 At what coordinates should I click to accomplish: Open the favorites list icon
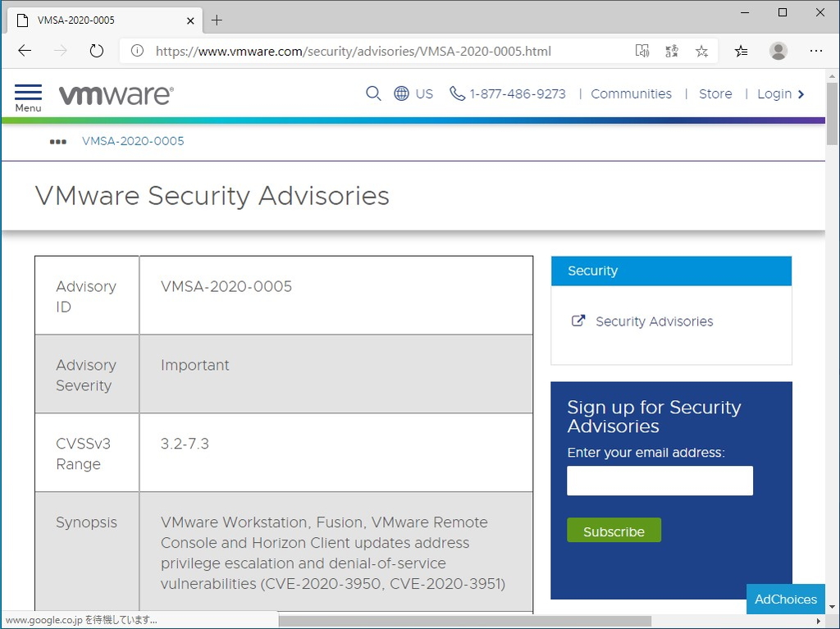point(741,51)
